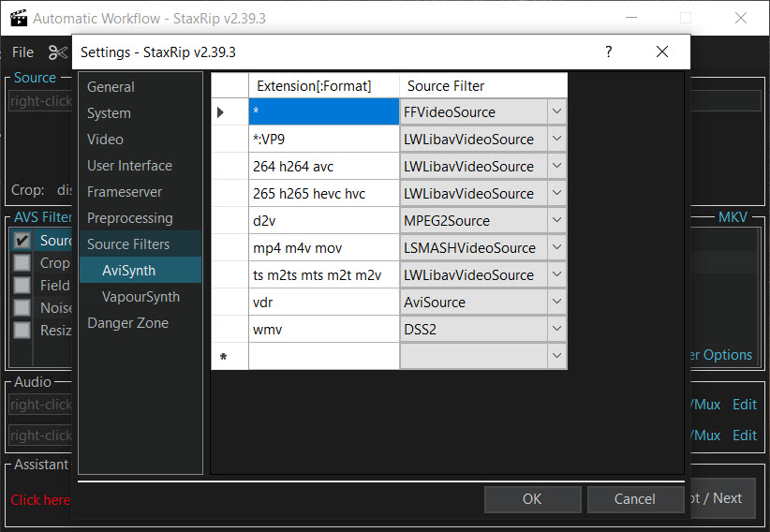Open the MKV container label link
Screen dimensions: 770x532
coord(733,217)
